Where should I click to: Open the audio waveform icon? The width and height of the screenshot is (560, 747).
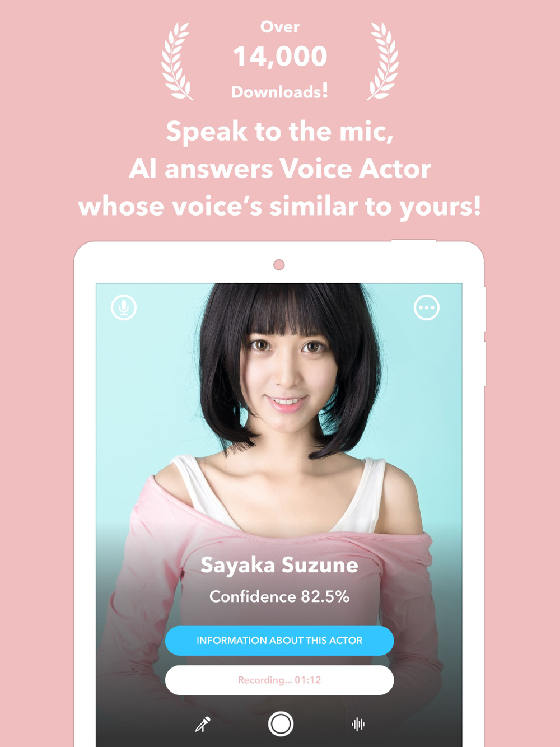(358, 724)
